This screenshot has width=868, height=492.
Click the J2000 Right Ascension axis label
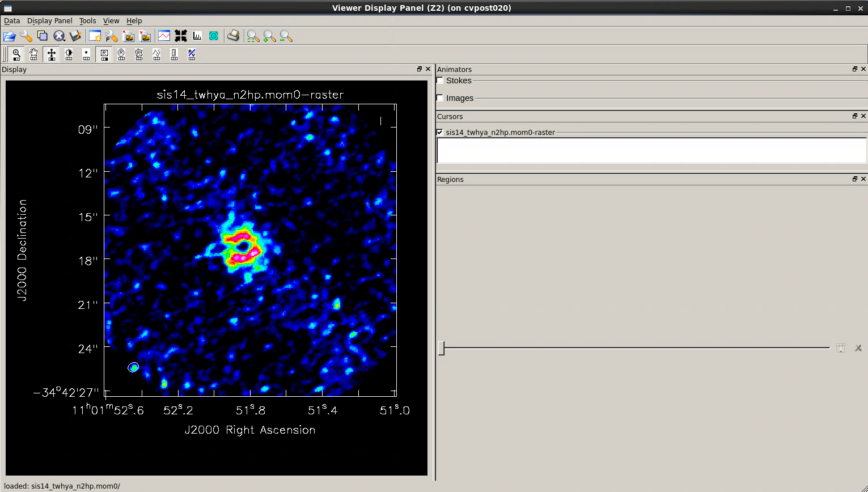pos(250,430)
